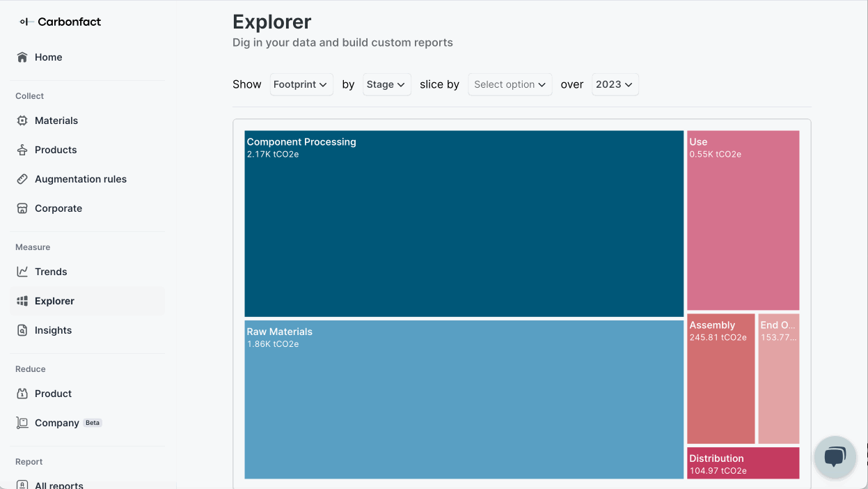Open the Footprint dropdown
868x489 pixels.
(301, 84)
